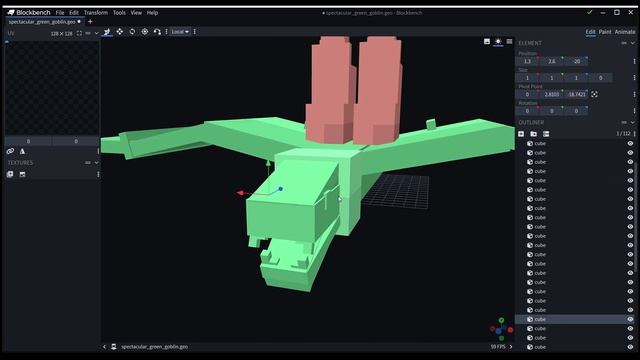Click the Blockbench logo icon

click(x=11, y=12)
